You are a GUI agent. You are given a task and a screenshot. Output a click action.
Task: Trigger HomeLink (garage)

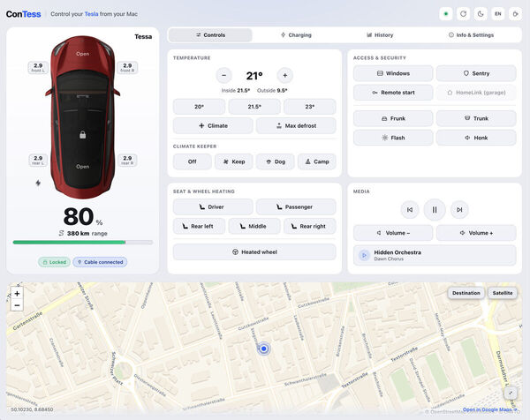[476, 93]
